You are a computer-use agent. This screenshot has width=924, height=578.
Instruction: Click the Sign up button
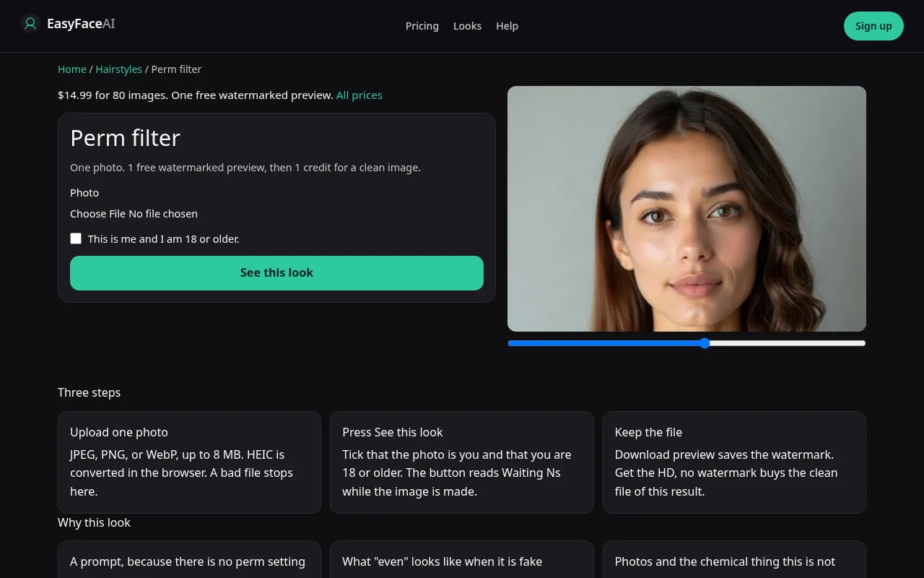[873, 26]
